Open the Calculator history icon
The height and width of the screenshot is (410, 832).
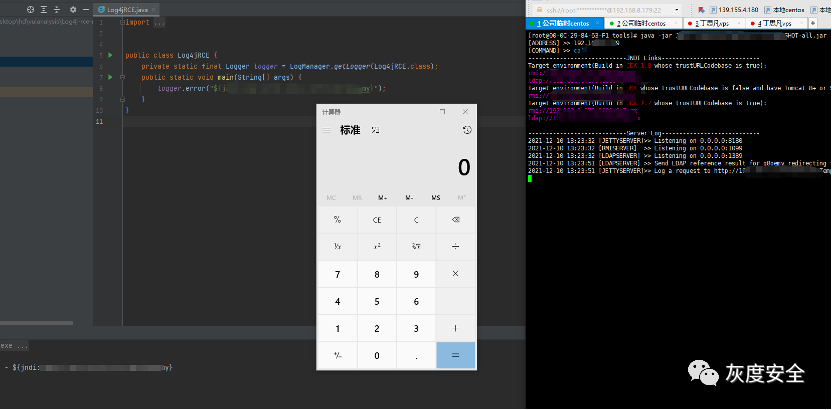point(467,130)
